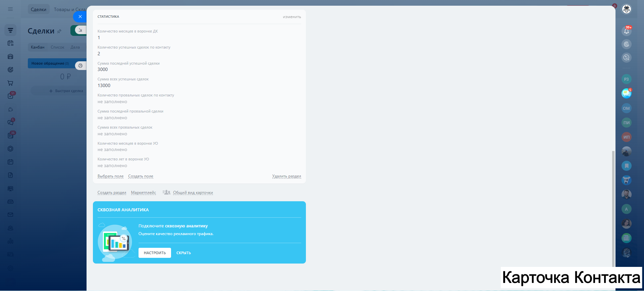Select the Дела view tab
This screenshot has width=644, height=291.
coord(75,47)
